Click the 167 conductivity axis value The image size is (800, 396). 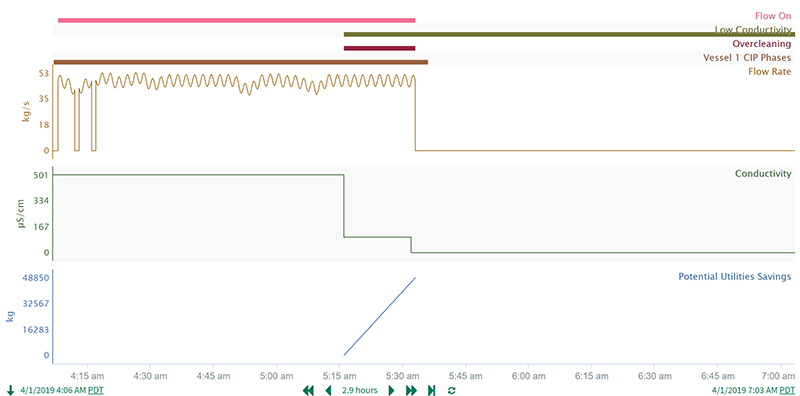(x=40, y=227)
